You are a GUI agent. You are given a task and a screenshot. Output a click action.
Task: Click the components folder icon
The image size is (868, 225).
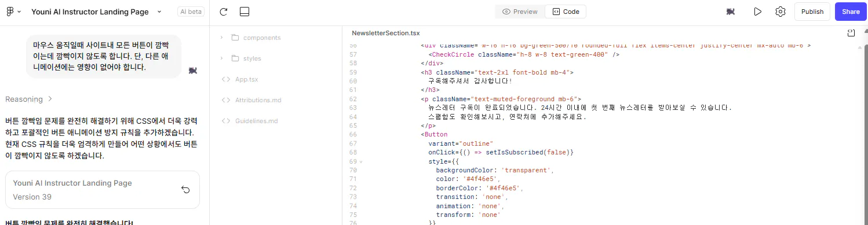pyautogui.click(x=235, y=38)
